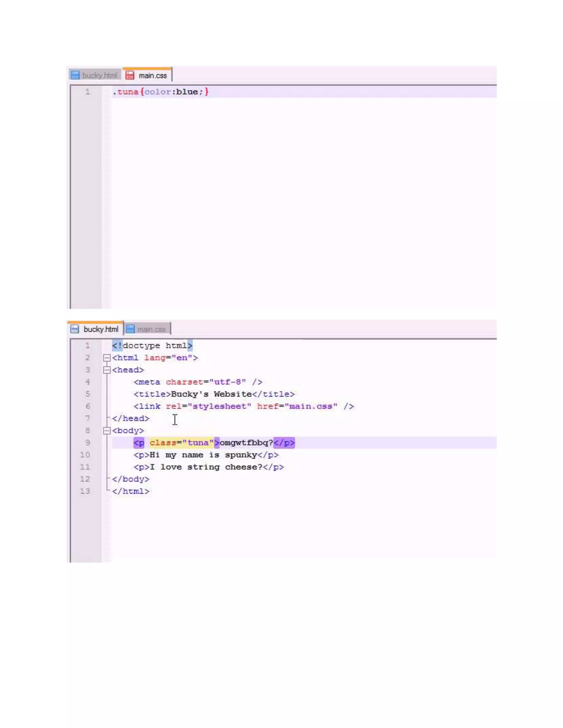Click the doctype html declaration line
Screen dimensions: 563x728
(152, 346)
